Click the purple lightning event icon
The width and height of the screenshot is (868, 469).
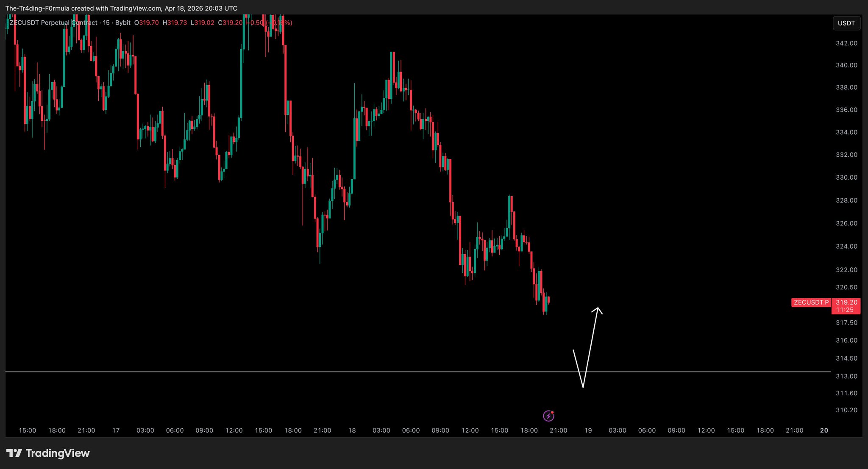click(548, 416)
